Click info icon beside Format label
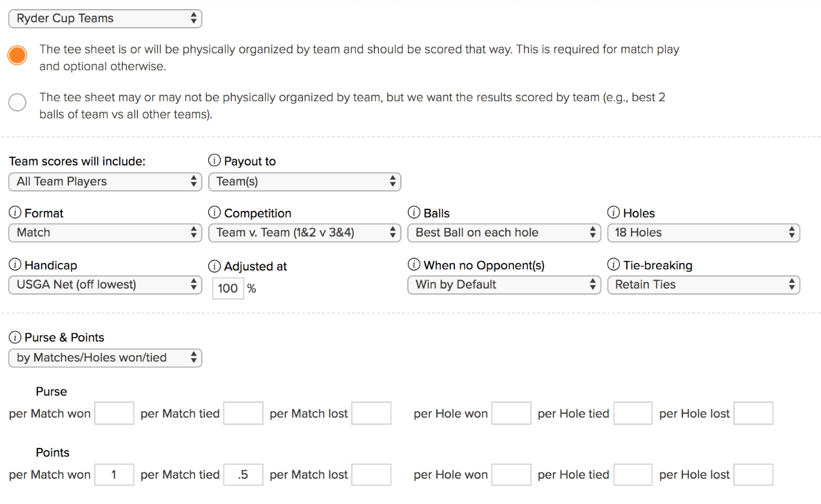 (x=15, y=213)
